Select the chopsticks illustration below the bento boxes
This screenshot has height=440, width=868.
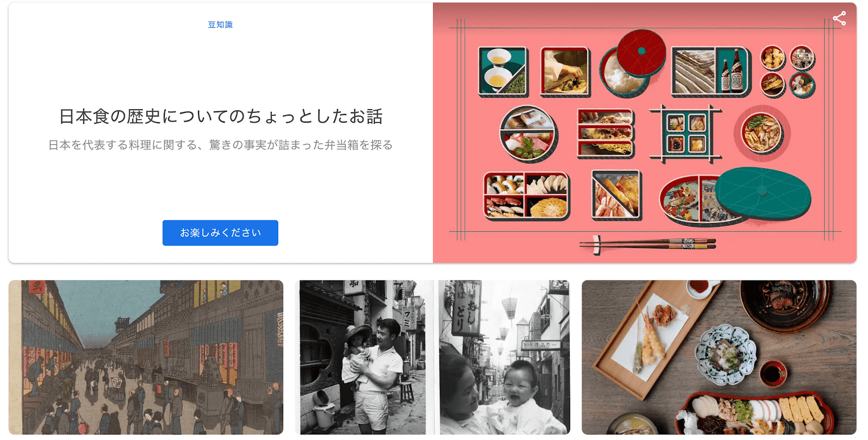(x=648, y=245)
